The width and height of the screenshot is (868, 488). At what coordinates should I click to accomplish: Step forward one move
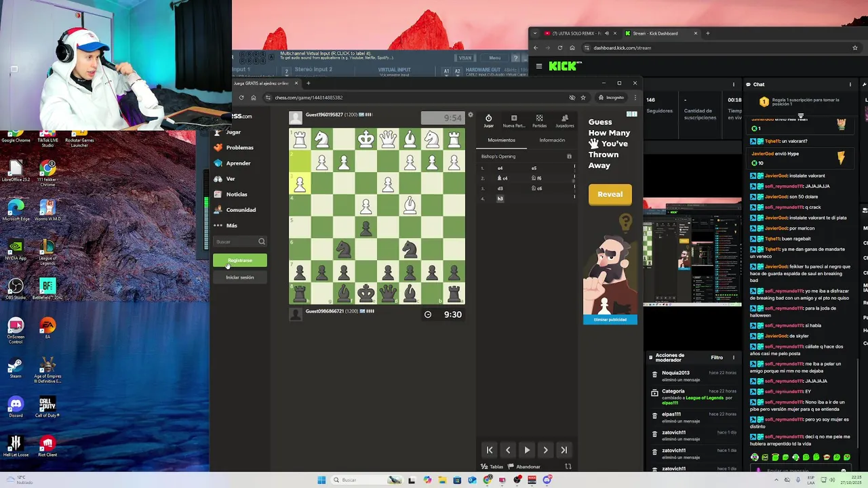pos(545,450)
